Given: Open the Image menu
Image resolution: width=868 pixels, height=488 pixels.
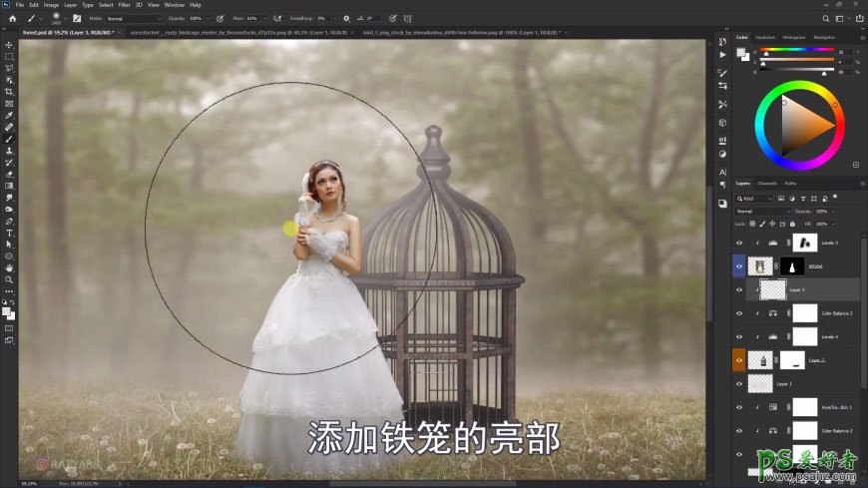Looking at the screenshot, I should pos(51,4).
